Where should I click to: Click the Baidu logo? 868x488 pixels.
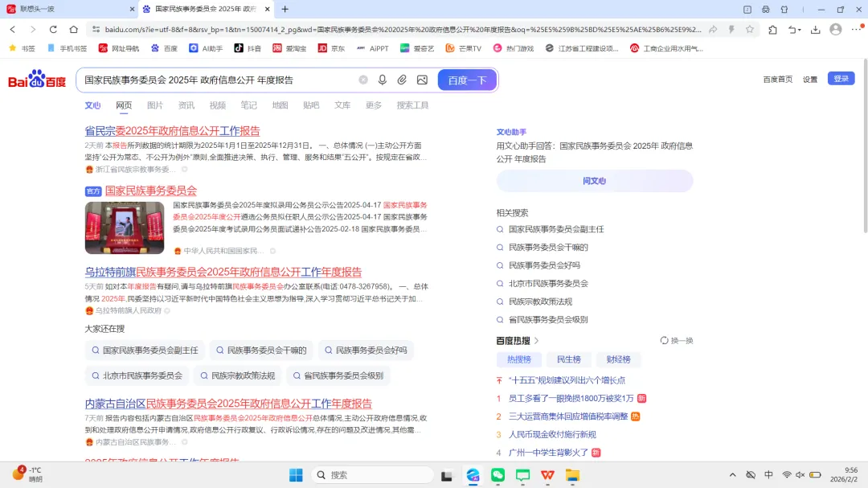point(37,80)
